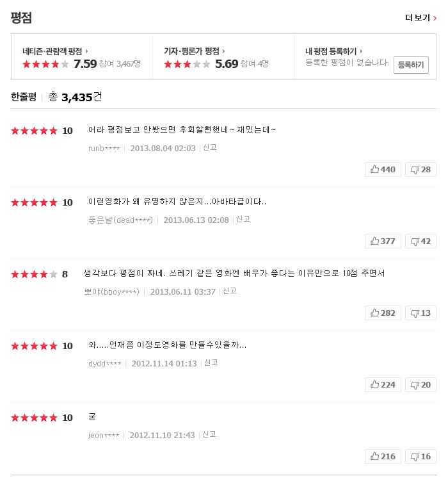Dislike the review with 28 downvotes
This screenshot has height=483, width=448.
click(420, 169)
